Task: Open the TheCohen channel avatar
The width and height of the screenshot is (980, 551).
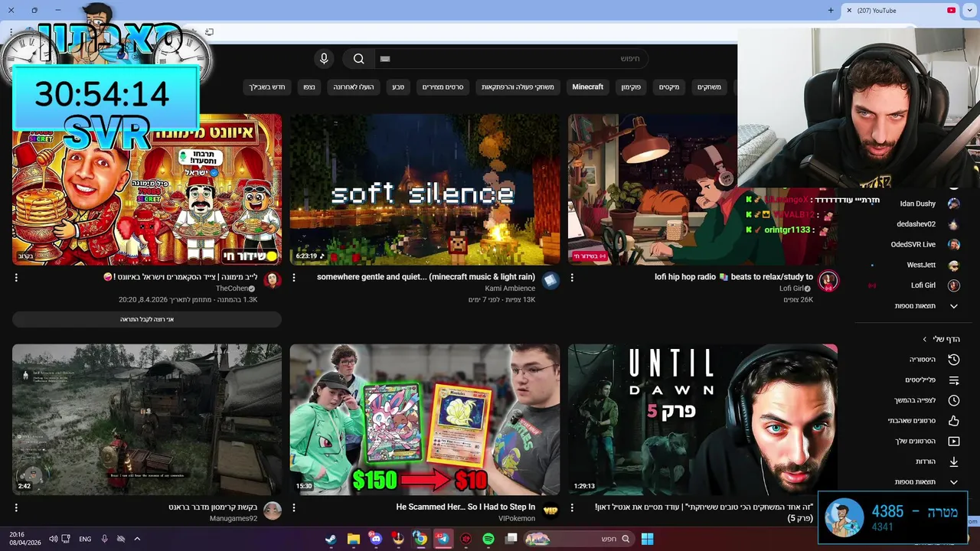Action: click(273, 281)
